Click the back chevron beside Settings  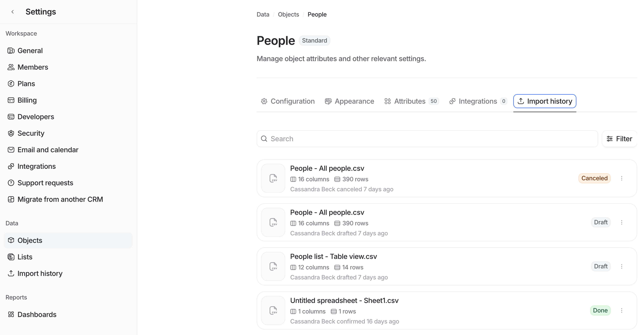(13, 12)
